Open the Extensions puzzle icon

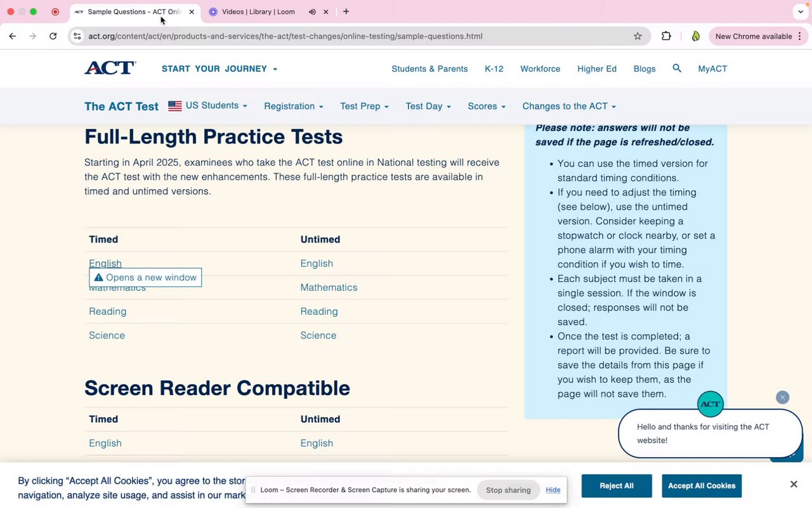point(666,36)
